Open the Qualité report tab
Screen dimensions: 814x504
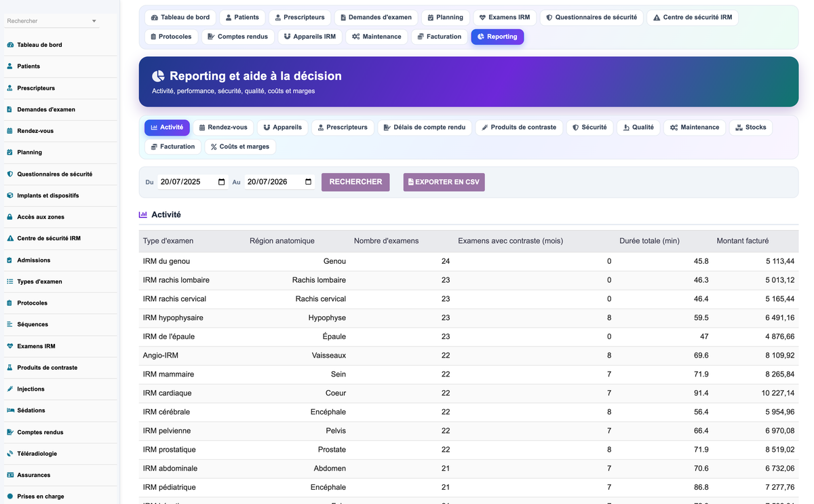click(638, 128)
